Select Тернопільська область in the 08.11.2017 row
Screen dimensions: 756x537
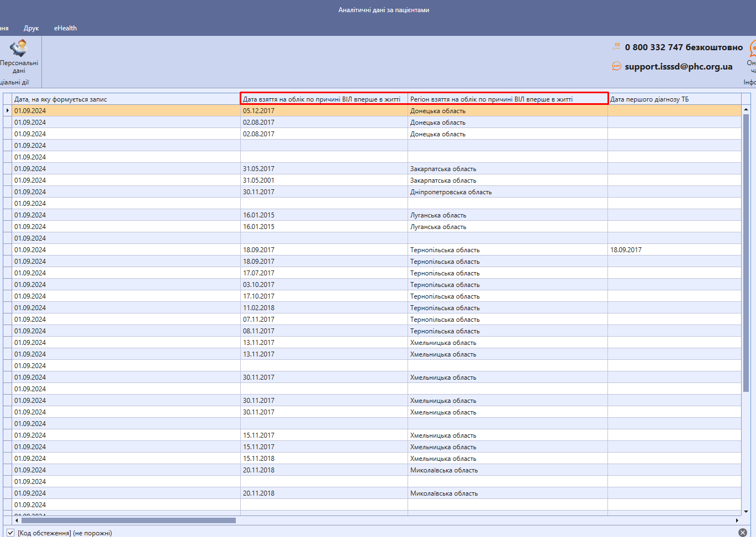point(507,331)
